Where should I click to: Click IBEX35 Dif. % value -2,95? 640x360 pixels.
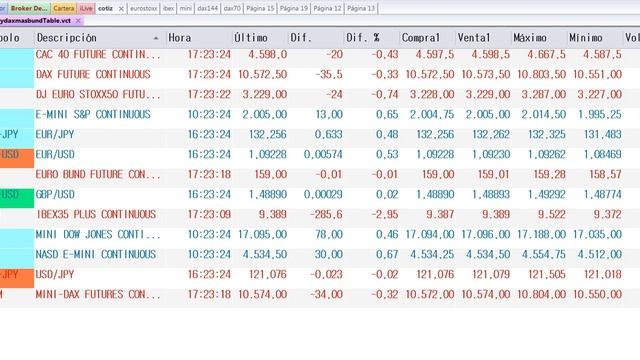(384, 214)
